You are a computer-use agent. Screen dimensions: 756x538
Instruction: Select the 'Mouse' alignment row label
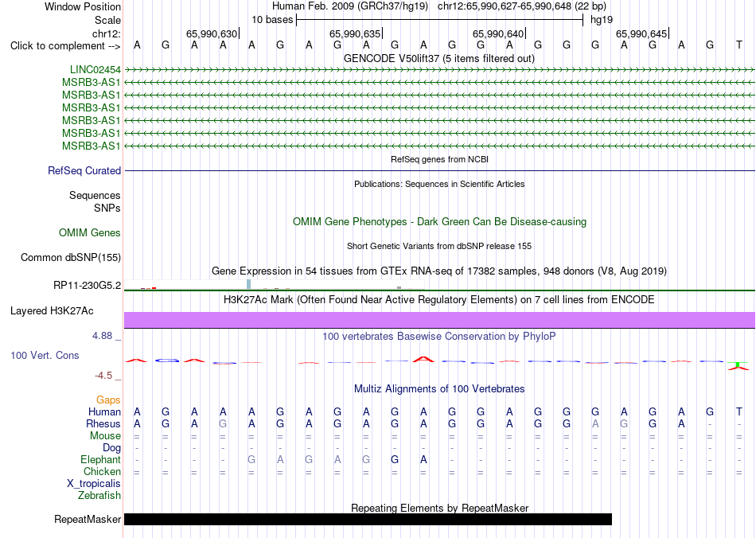point(105,436)
